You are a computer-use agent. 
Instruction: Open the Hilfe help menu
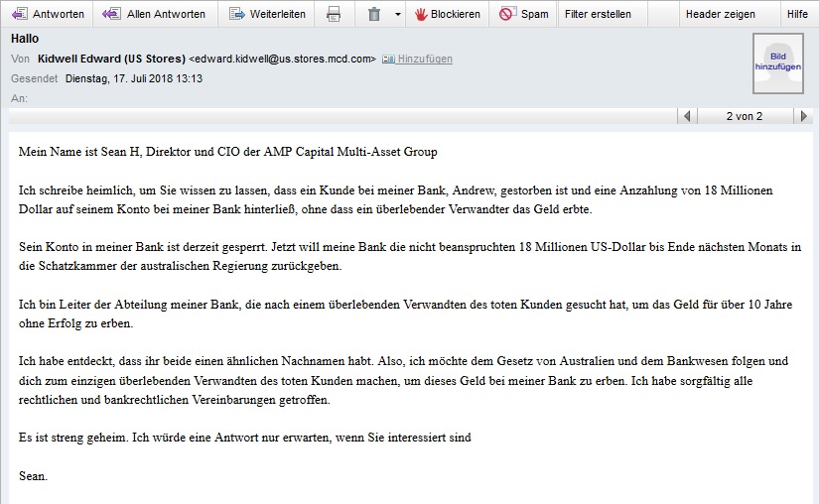pos(797,14)
